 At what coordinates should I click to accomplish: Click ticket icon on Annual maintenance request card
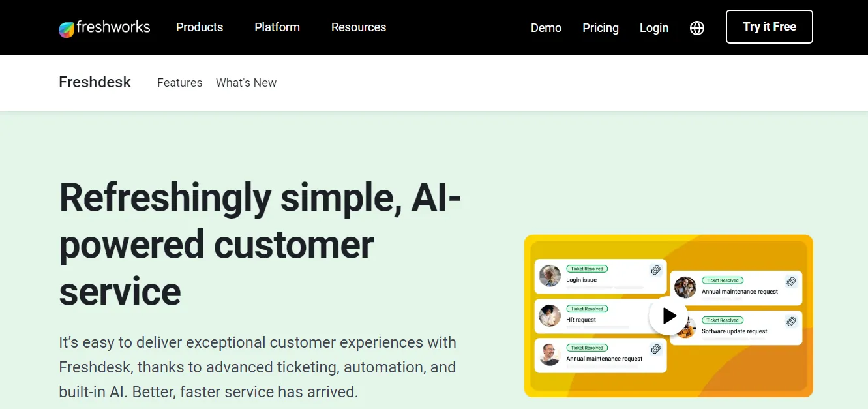tap(790, 282)
